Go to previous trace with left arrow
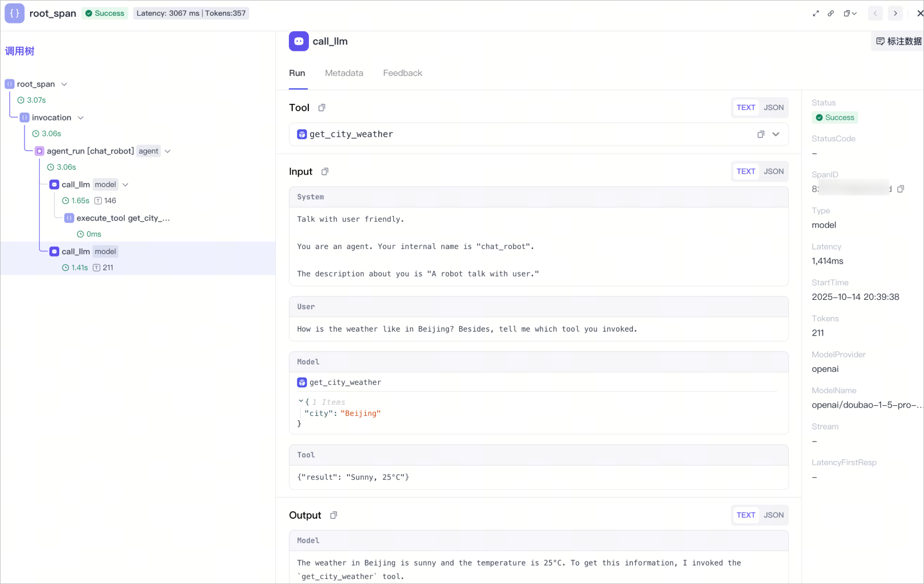The width and height of the screenshot is (924, 584). click(x=875, y=13)
